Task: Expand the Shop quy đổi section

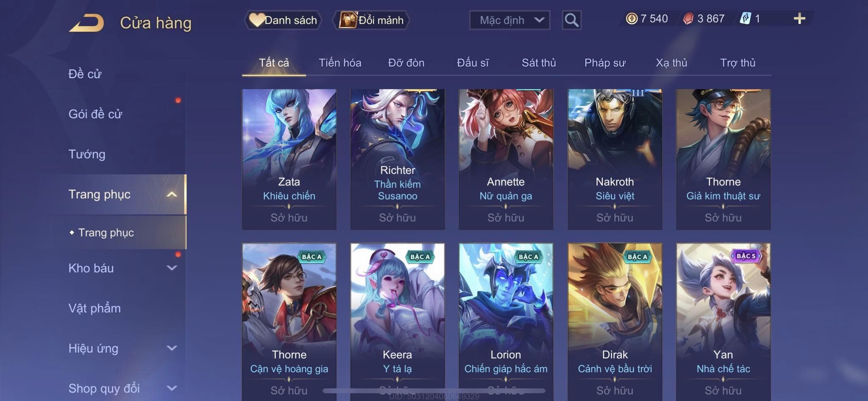Action: [172, 388]
